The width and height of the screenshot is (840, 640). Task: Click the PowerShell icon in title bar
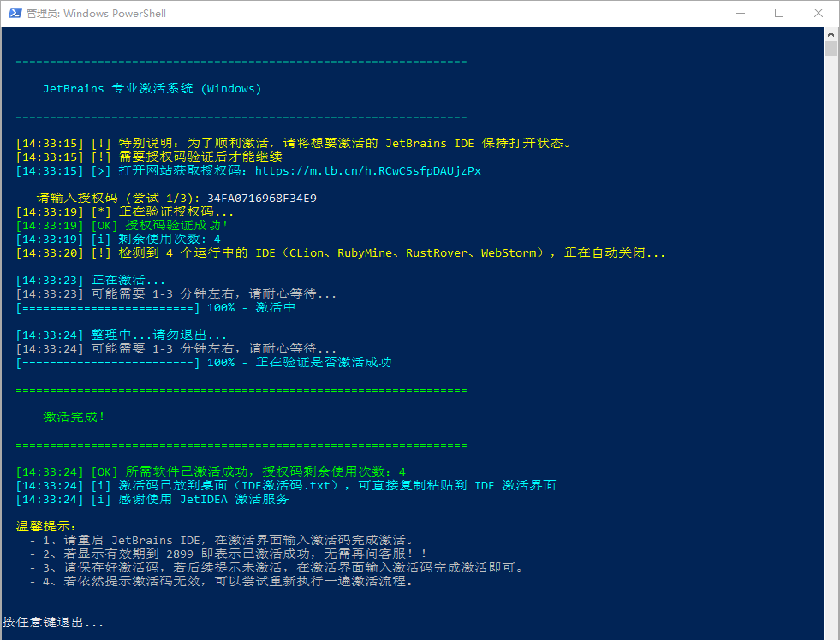pos(15,13)
